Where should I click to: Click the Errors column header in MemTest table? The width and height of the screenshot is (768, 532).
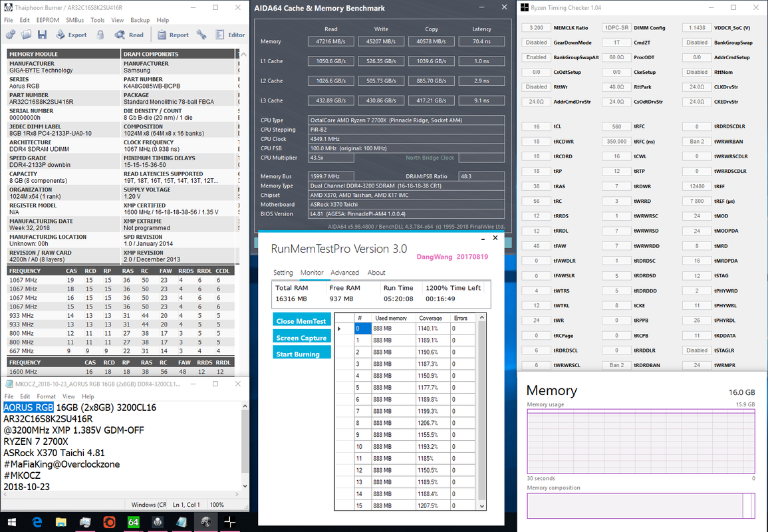click(462, 318)
